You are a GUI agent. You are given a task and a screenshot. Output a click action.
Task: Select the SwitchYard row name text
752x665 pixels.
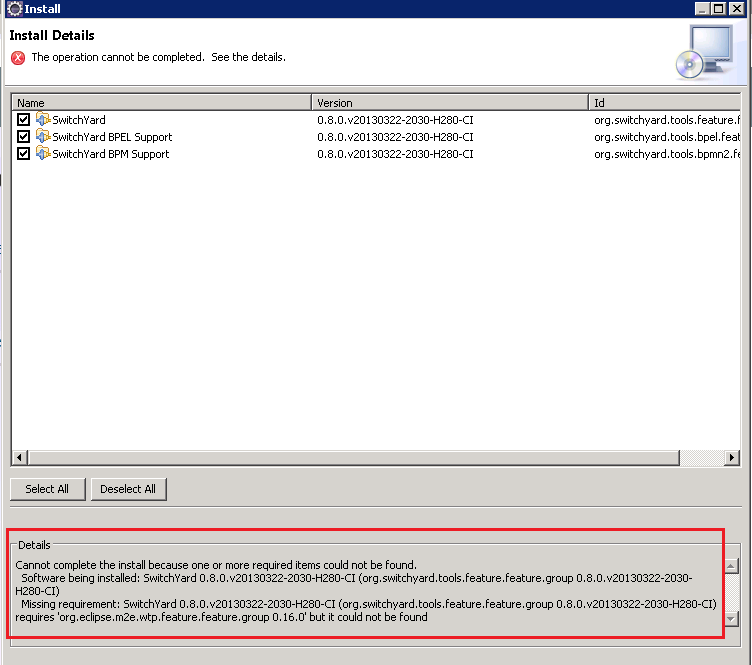(x=79, y=120)
